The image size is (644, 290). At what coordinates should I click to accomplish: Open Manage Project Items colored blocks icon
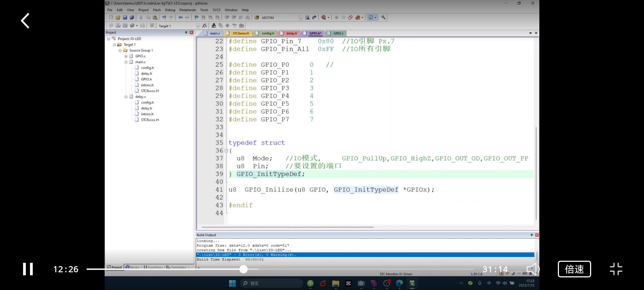coord(214,26)
